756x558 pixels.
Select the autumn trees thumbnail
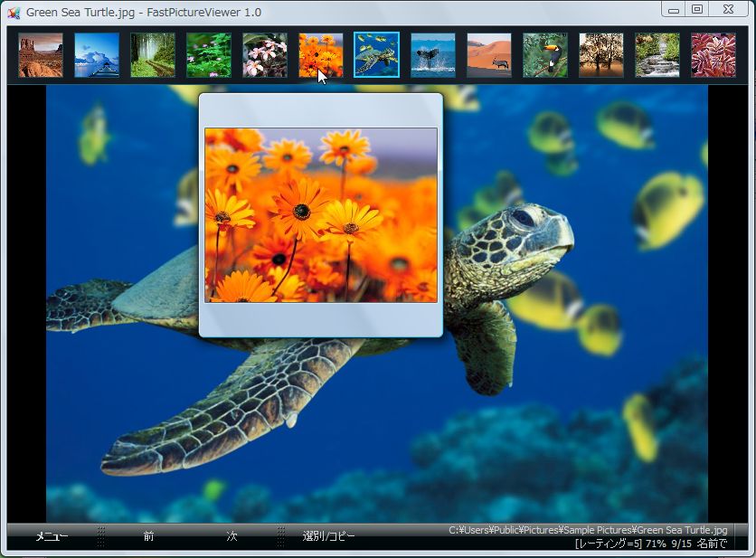pyautogui.click(x=600, y=55)
